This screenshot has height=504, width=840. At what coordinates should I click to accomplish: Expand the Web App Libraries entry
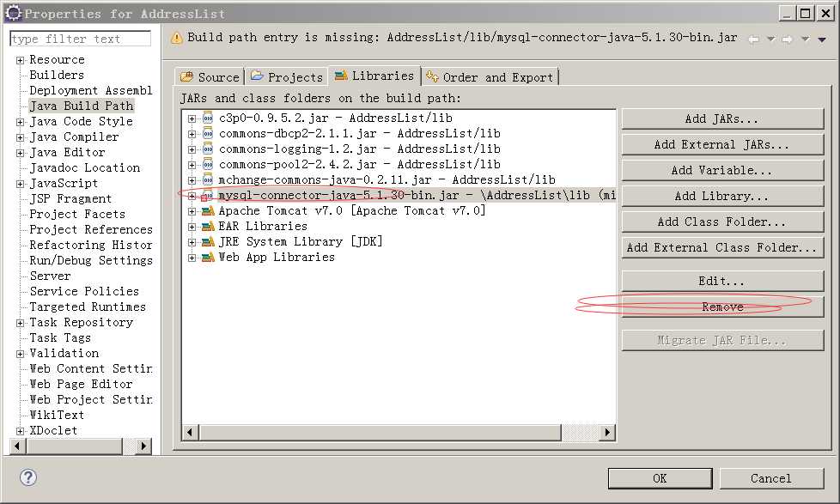(192, 258)
